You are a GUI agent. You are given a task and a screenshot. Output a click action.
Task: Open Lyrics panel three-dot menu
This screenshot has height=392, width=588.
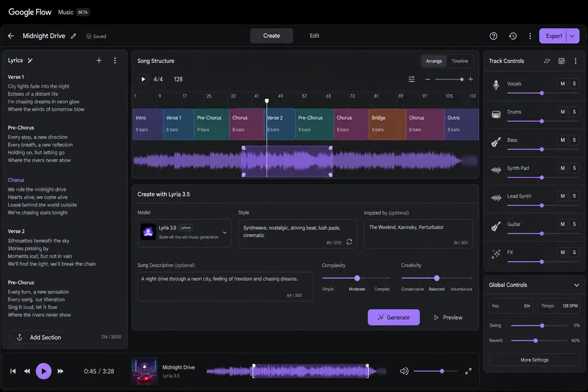115,60
